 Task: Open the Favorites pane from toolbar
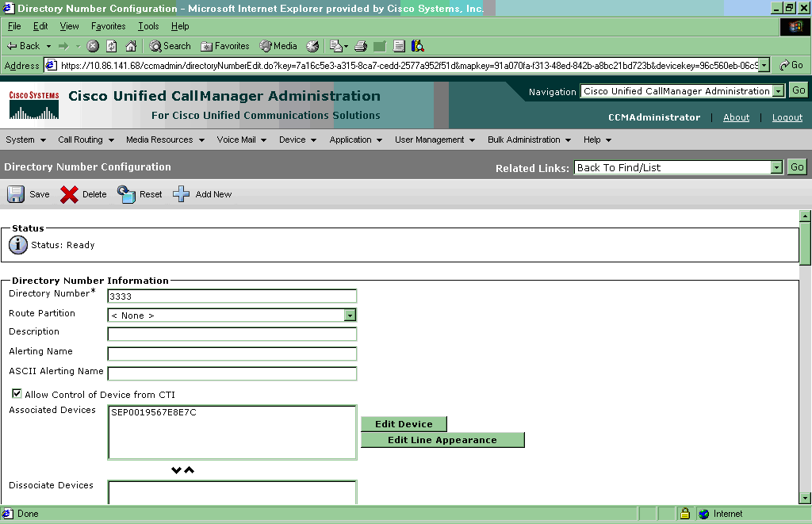pyautogui.click(x=225, y=46)
